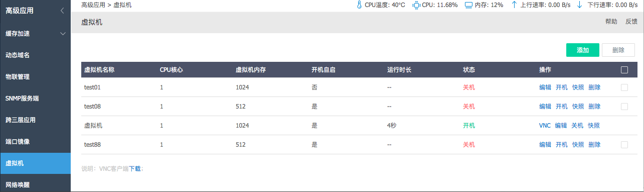644x192 pixels.
Task: Click the 4秒 runtime cell
Action: (392, 126)
